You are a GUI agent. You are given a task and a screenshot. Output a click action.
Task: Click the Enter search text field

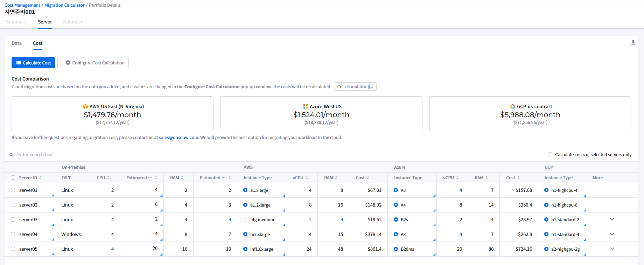point(35,154)
